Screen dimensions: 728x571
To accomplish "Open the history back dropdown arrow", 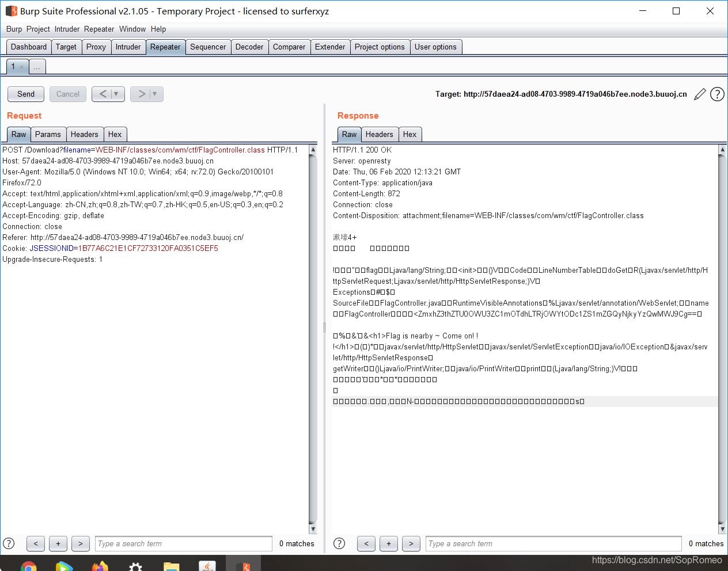I will 117,94.
